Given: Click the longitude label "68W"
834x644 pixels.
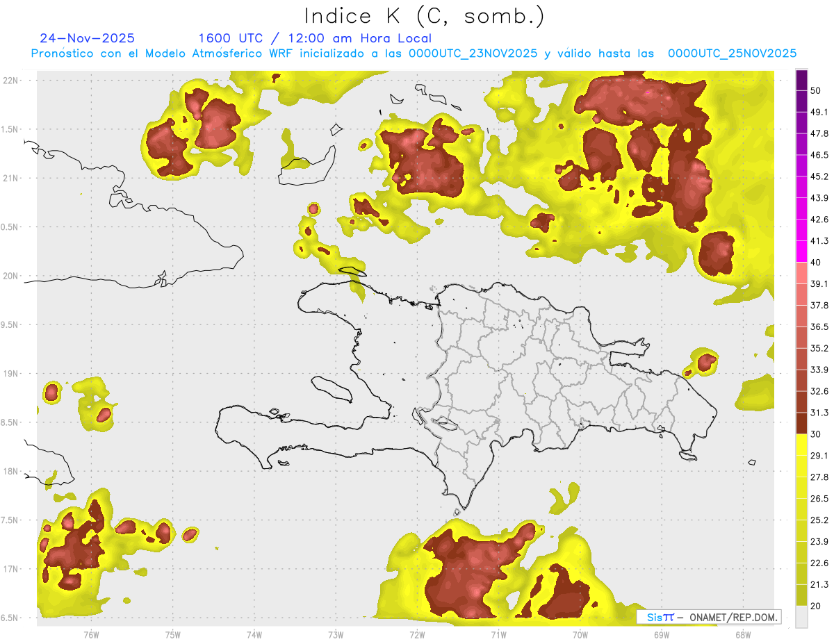Looking at the screenshot, I should click(743, 635).
